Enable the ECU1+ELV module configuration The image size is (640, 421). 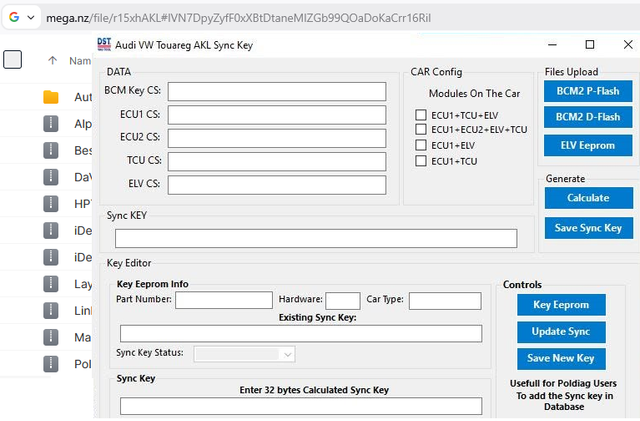(421, 145)
